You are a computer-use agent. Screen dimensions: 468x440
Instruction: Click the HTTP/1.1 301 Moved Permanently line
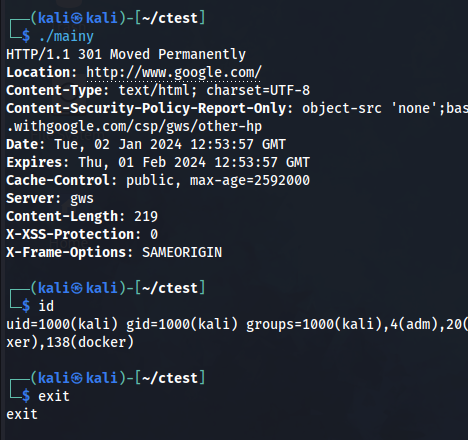(x=126, y=54)
